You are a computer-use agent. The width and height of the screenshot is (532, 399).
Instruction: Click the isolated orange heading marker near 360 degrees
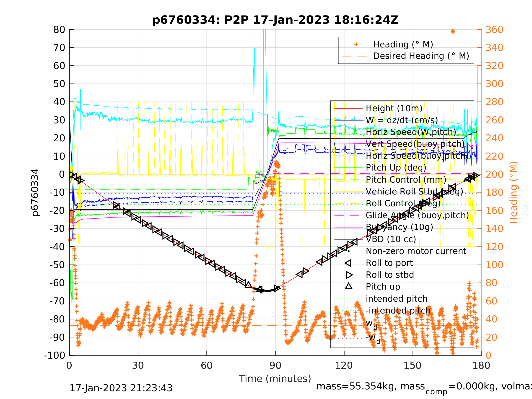(x=453, y=31)
